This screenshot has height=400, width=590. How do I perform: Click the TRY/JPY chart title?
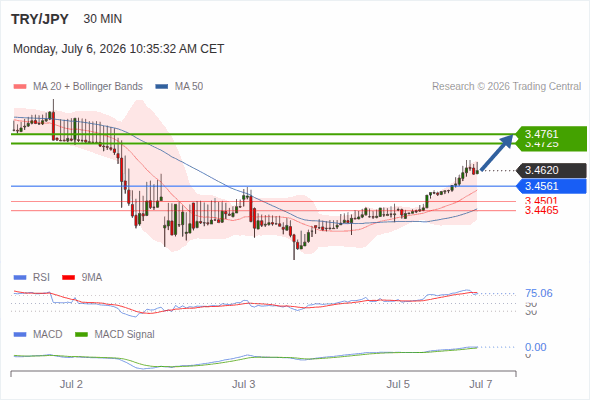(x=40, y=19)
